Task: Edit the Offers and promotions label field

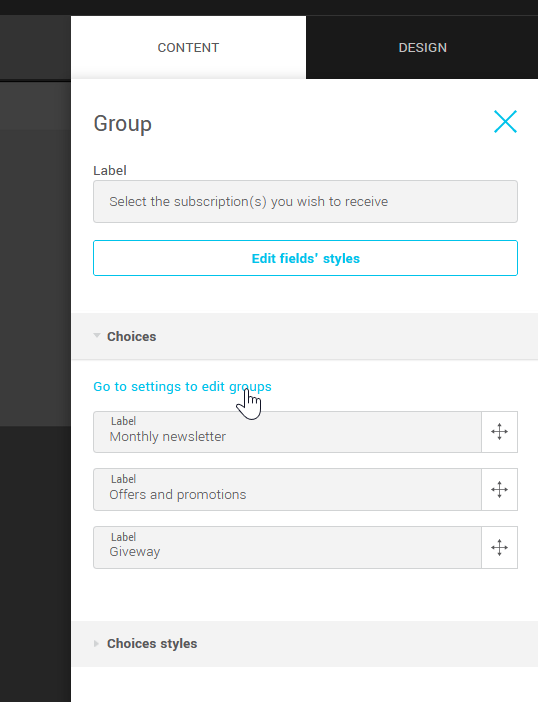Action: click(x=287, y=490)
